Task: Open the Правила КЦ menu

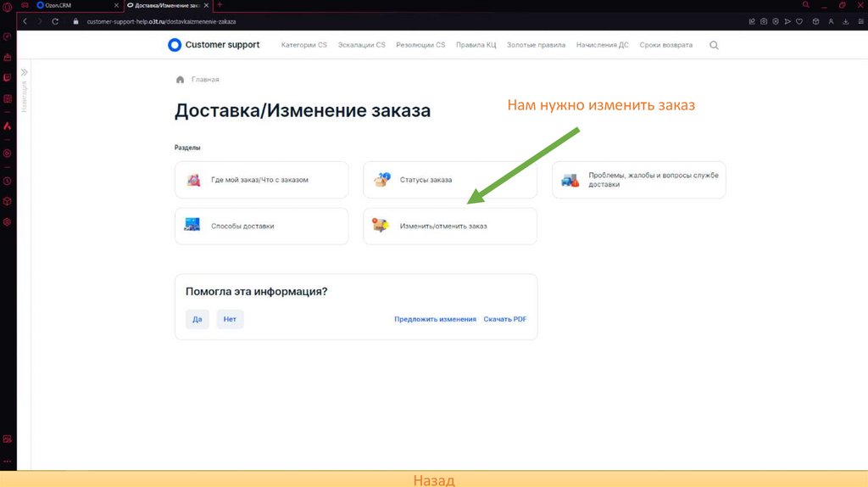Action: (476, 45)
